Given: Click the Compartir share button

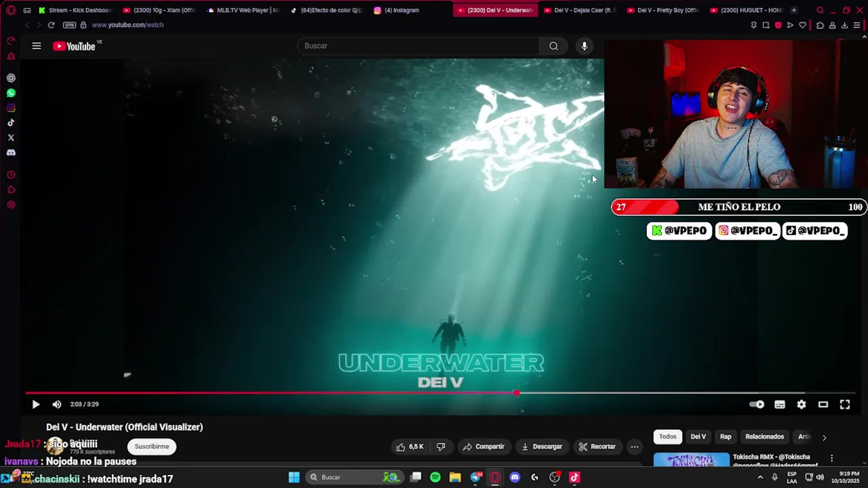Looking at the screenshot, I should pyautogui.click(x=484, y=447).
